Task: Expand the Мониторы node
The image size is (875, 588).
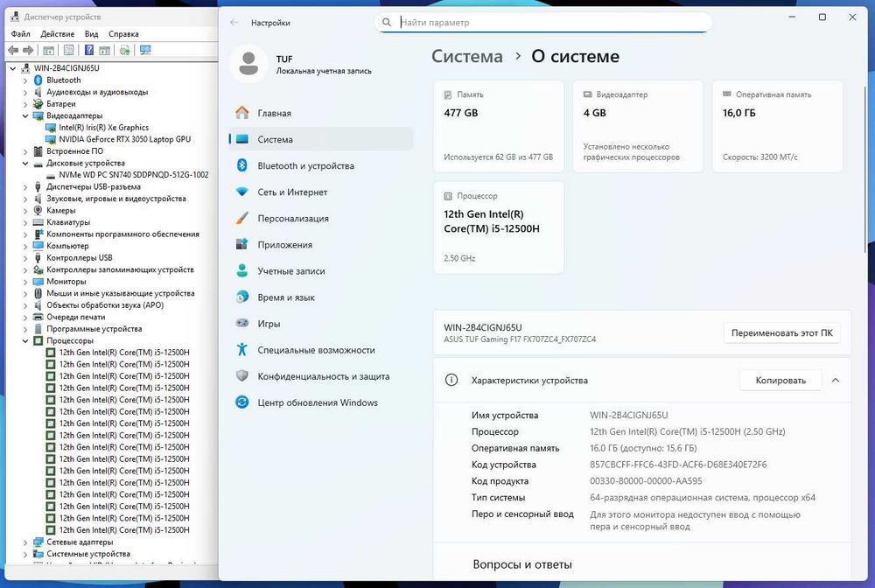Action: [25, 281]
